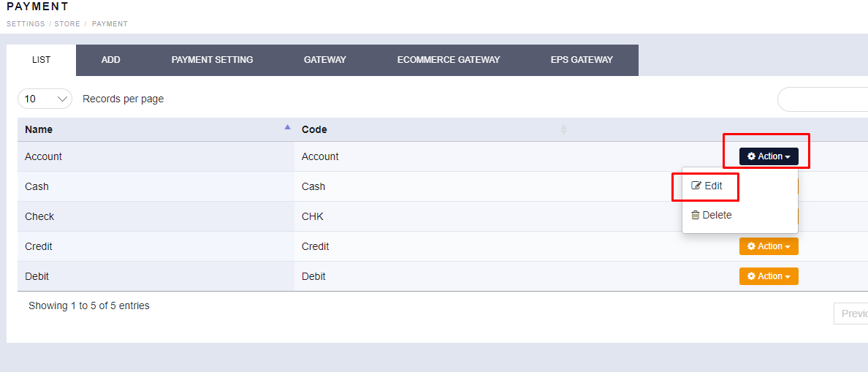
Task: Open the Action dropdown for Account row
Action: click(769, 156)
